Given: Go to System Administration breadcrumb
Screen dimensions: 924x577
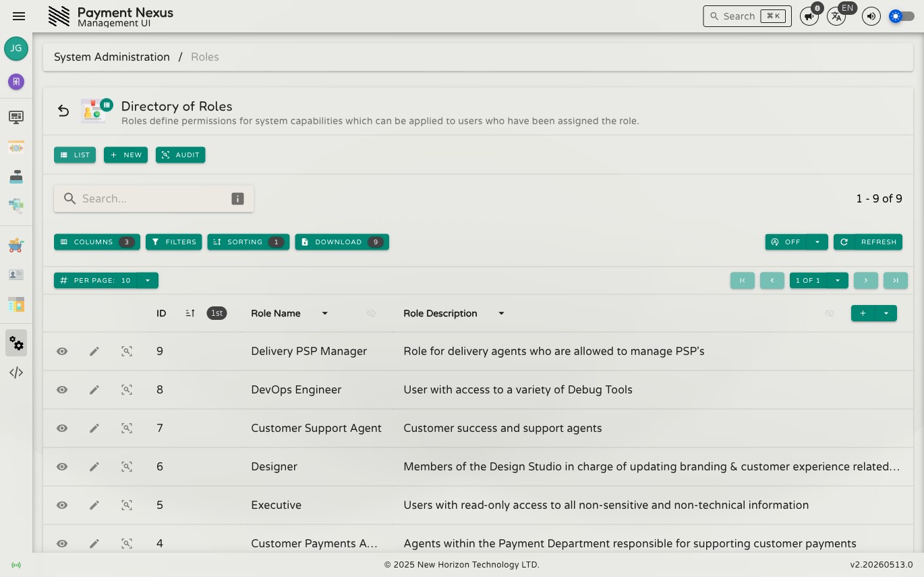Looking at the screenshot, I should coord(112,57).
